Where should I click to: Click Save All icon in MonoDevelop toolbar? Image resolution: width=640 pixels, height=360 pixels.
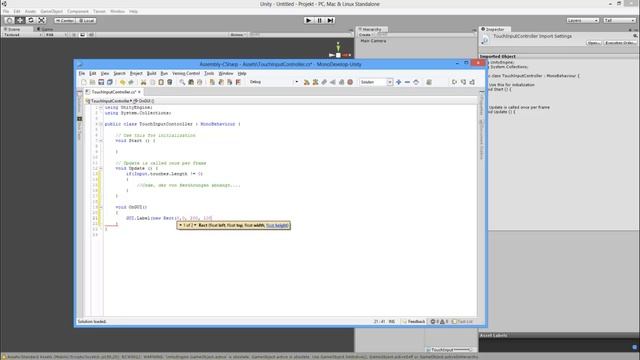[x=109, y=82]
